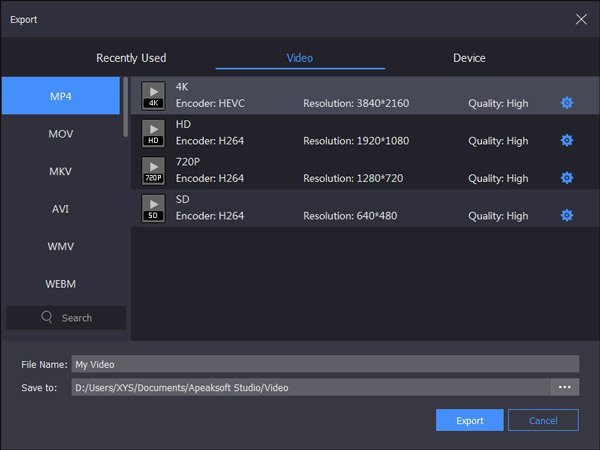The height and width of the screenshot is (450, 600).
Task: Open settings gear for HD preset
Action: tap(567, 141)
